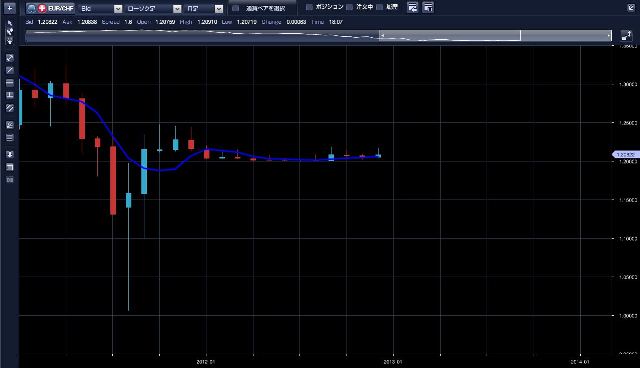
Task: Select the parallel channel drawing tool
Action: (10, 108)
